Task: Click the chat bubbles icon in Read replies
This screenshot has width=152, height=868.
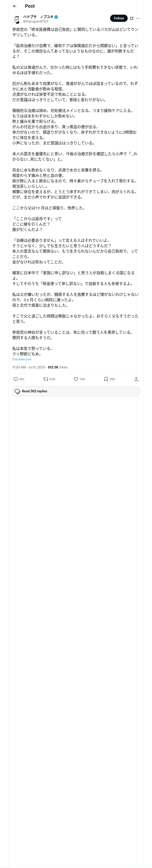Action: (18, 391)
